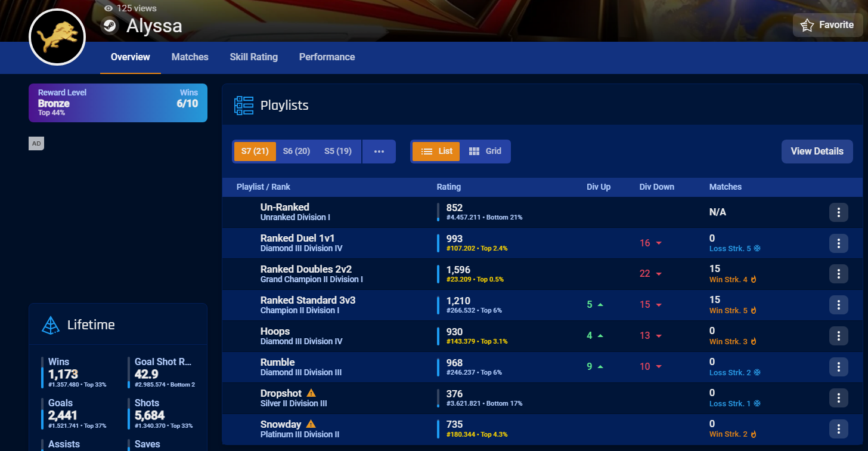The height and width of the screenshot is (451, 868).
Task: Click the warning icon next to Snowday
Action: (310, 424)
